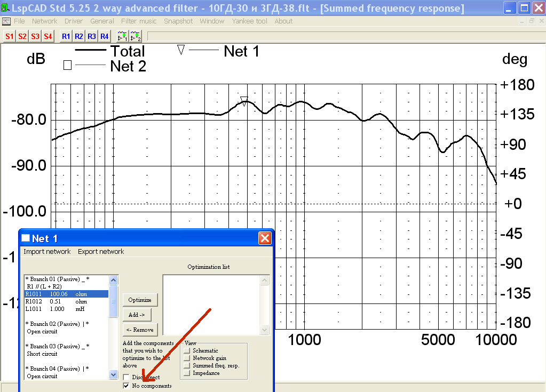Open the General menu
The height and width of the screenshot is (392, 546).
pyautogui.click(x=102, y=21)
